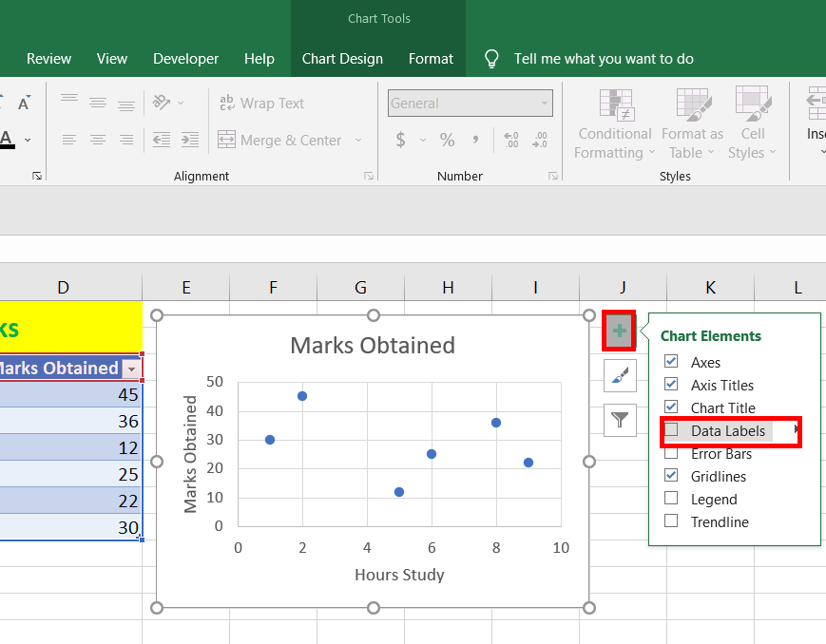Click the Center align icon
Screen dimensions: 826x644
(x=98, y=140)
